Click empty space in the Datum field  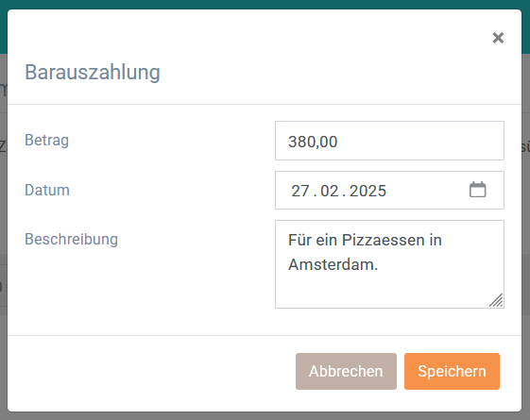428,190
